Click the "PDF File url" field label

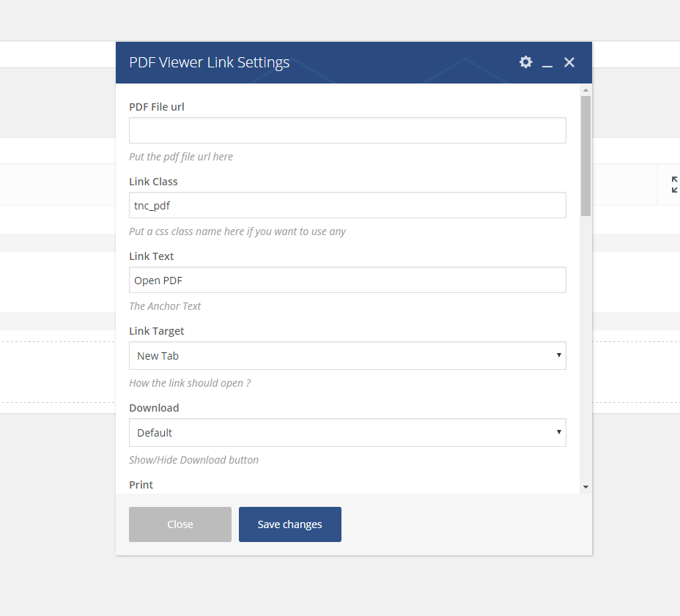[157, 107]
